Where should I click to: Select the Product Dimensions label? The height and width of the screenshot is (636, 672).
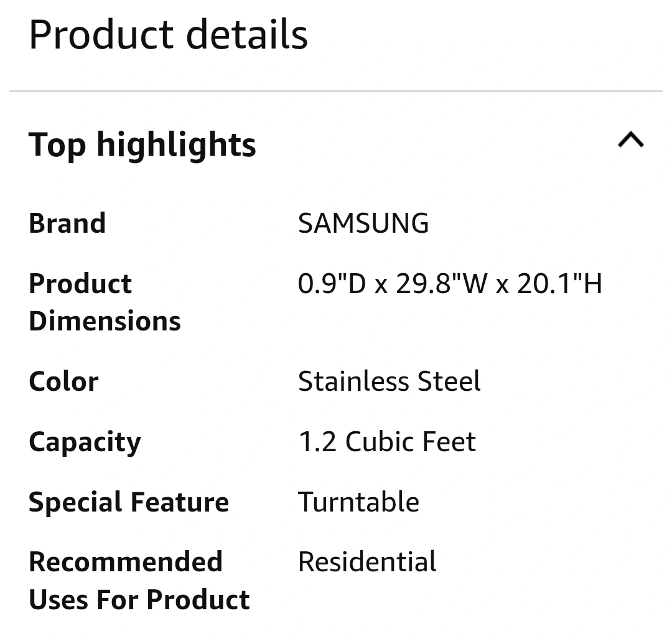[x=105, y=302]
